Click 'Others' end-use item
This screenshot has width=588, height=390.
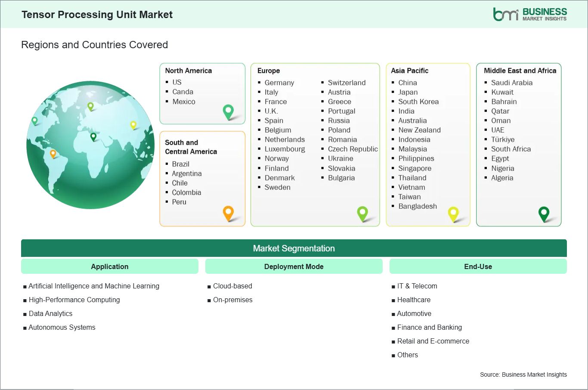tap(408, 355)
